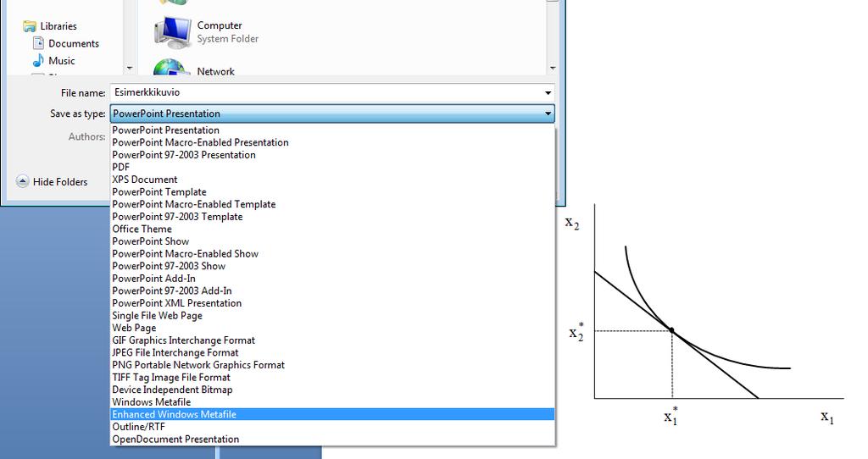Image resolution: width=868 pixels, height=459 pixels.
Task: Pick PowerPoint 97-2003 Template
Action: tap(332, 216)
